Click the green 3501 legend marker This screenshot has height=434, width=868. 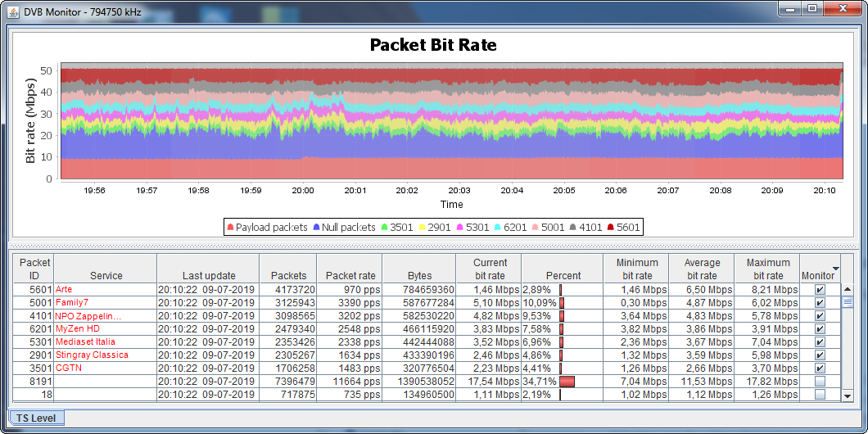click(x=383, y=227)
